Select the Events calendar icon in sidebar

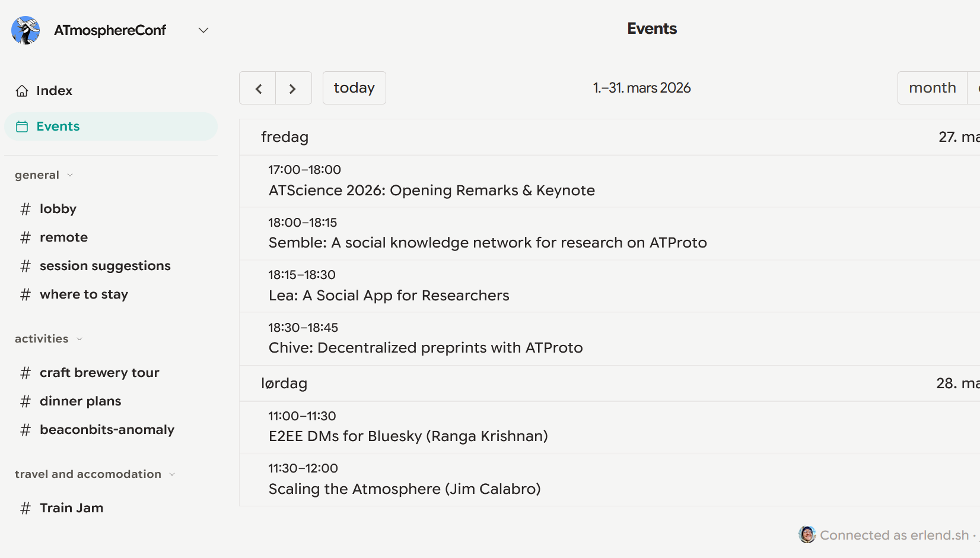click(23, 126)
